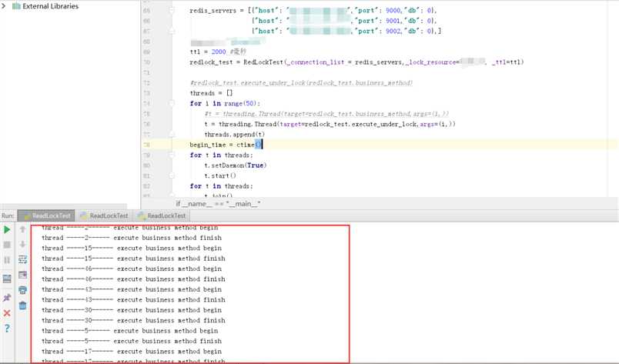Click console line 'thread 15 ... method finish'
The height and width of the screenshot is (364, 619).
click(x=133, y=259)
